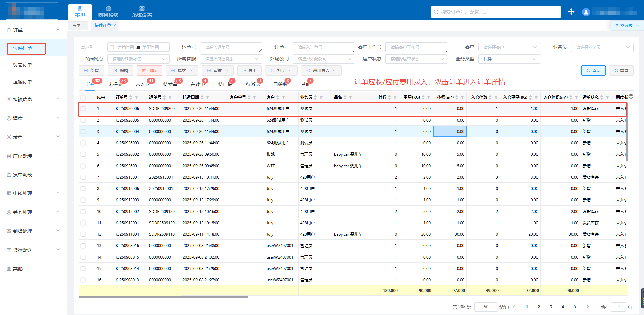The height and width of the screenshot is (315, 644).
Task: Close the 快件订单 tab with X
Action: [115, 25]
